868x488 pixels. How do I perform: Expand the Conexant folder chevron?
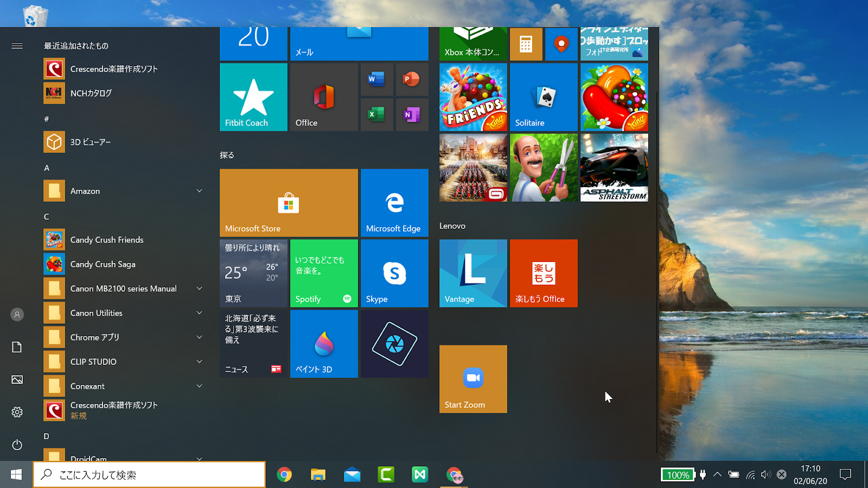(199, 386)
